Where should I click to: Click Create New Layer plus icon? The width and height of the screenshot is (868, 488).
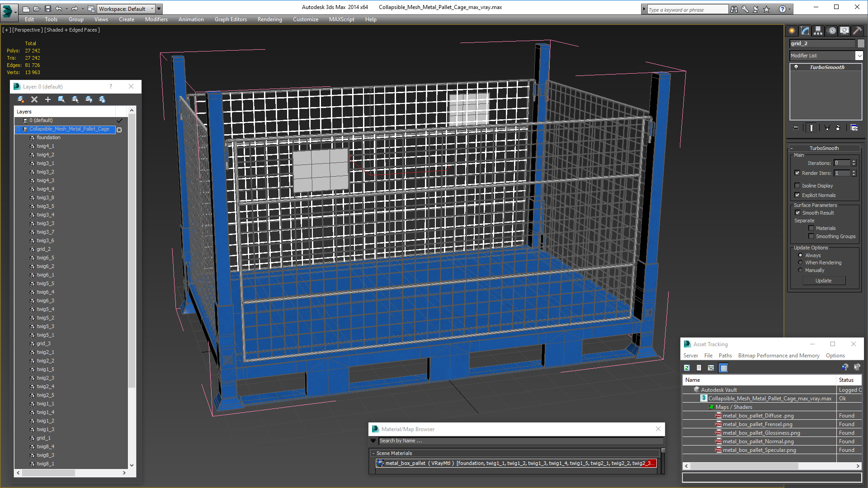coord(47,99)
